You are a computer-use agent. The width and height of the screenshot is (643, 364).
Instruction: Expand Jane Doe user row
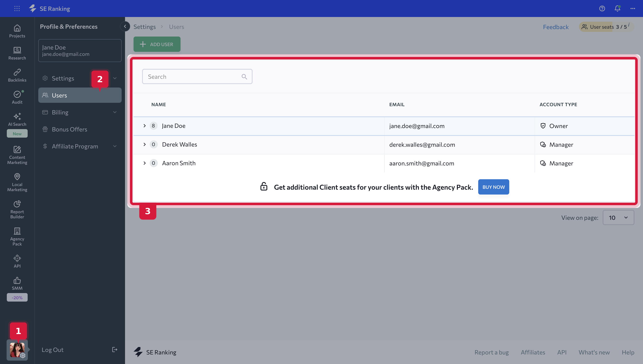click(x=144, y=126)
